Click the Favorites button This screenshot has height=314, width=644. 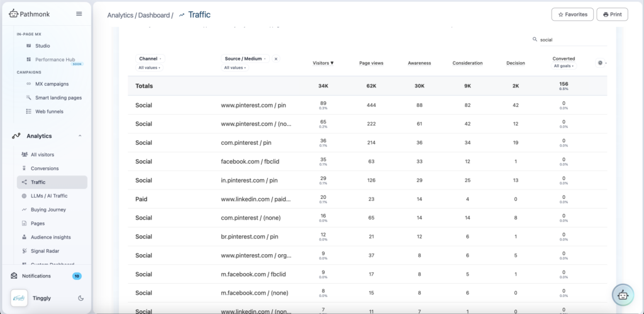point(572,14)
